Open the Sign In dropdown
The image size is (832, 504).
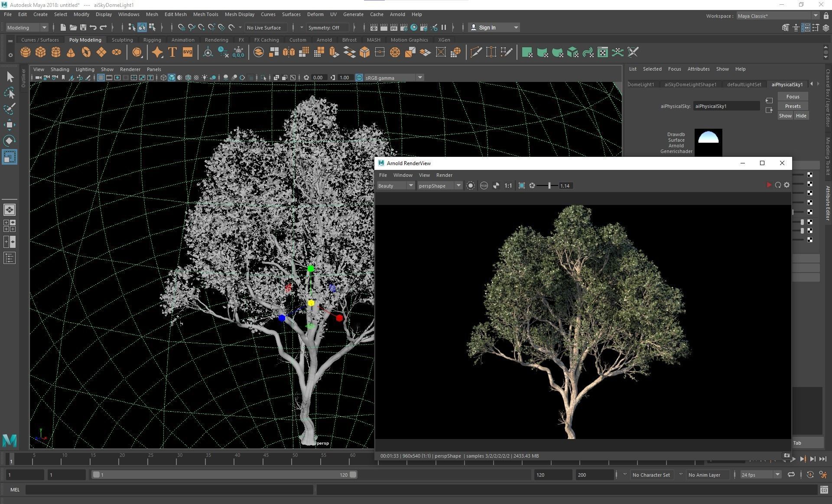(494, 27)
